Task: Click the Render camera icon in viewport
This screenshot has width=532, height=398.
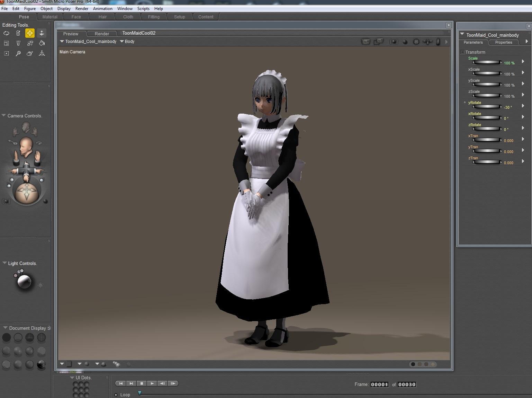Action: (x=366, y=42)
